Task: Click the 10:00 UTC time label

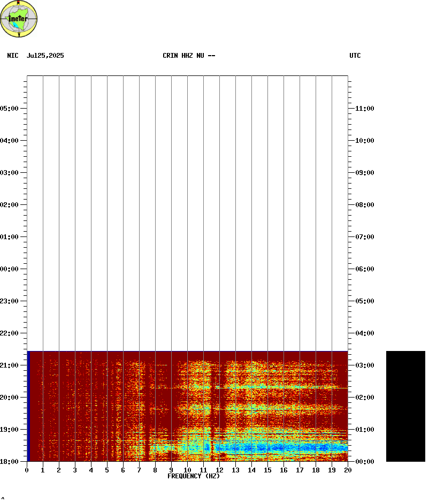Action: [365, 141]
